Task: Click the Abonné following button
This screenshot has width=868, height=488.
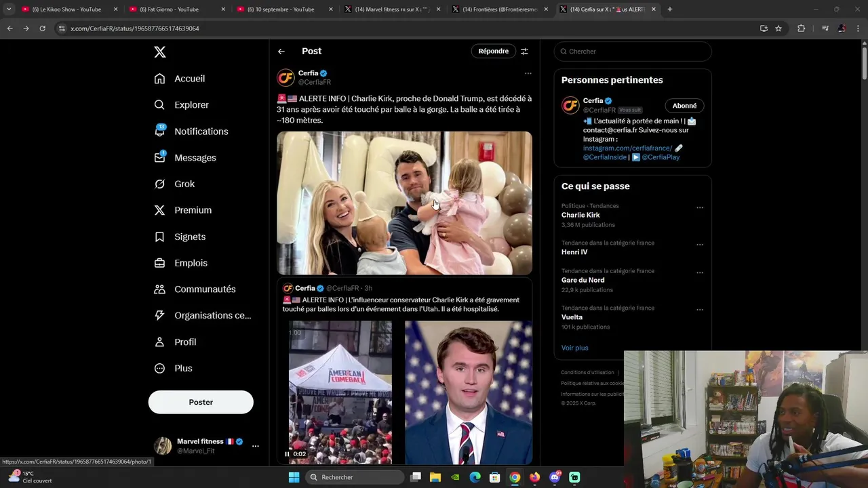Action: [684, 106]
